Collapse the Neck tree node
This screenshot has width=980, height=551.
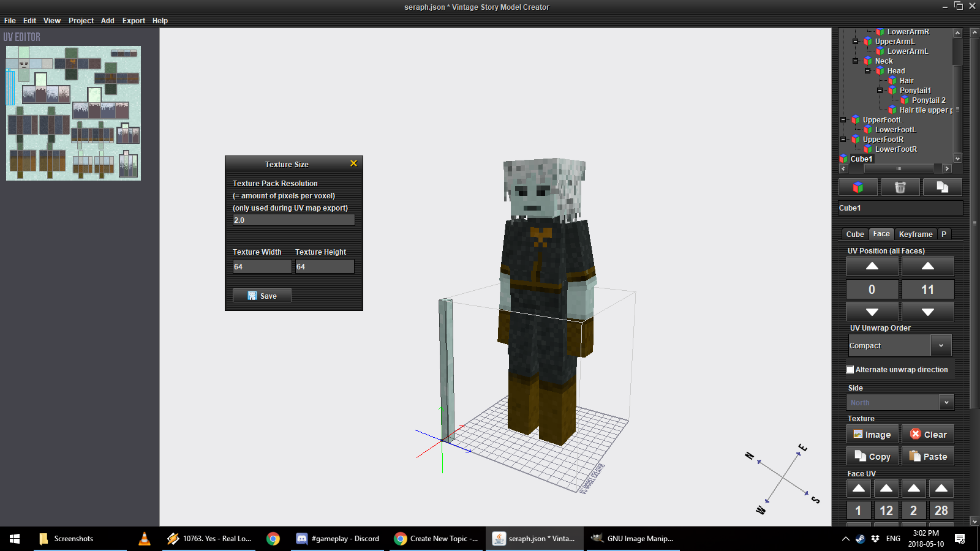point(856,61)
